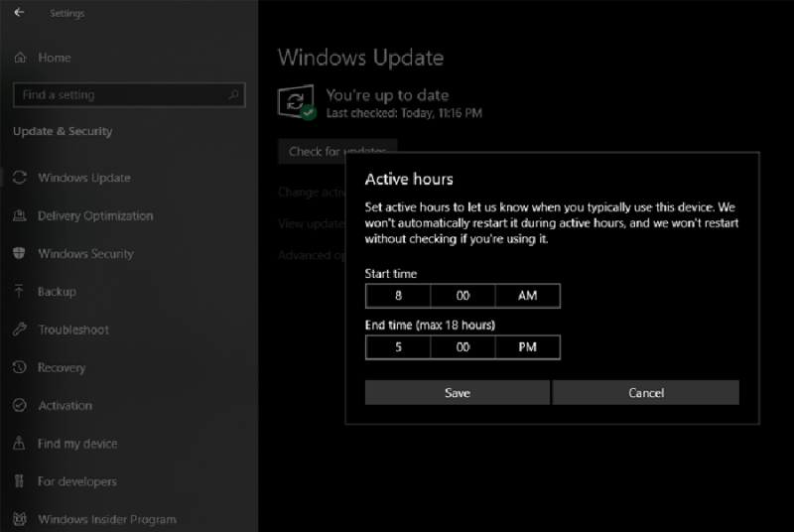Open Windows Security settings page
The height and width of the screenshot is (532, 794).
point(86,254)
